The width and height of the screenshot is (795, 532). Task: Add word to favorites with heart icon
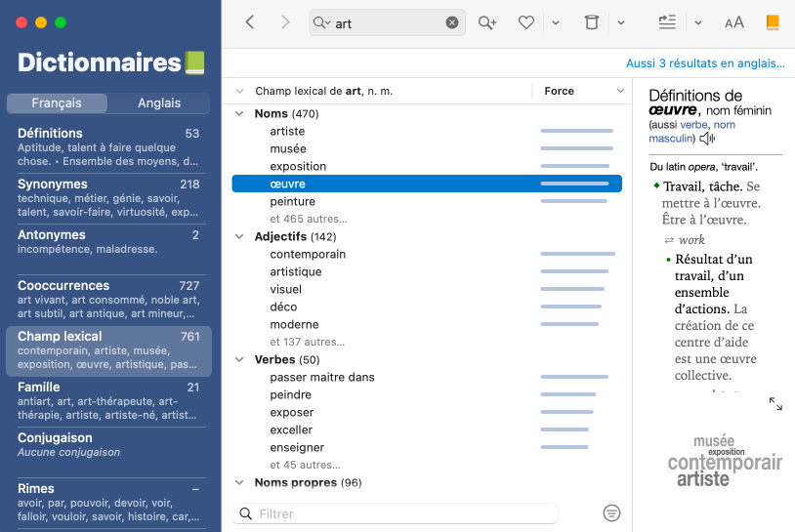526,23
